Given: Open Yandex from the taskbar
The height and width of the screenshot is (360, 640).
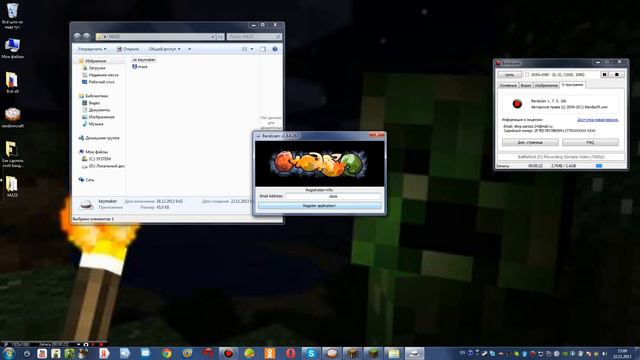Looking at the screenshot, I should pyautogui.click(x=104, y=353).
